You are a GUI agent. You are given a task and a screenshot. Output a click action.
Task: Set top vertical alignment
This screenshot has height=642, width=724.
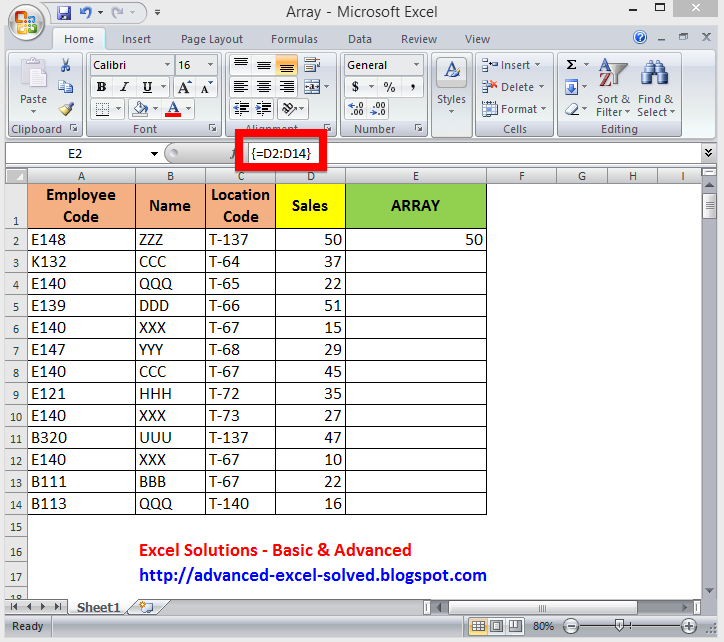coord(241,65)
